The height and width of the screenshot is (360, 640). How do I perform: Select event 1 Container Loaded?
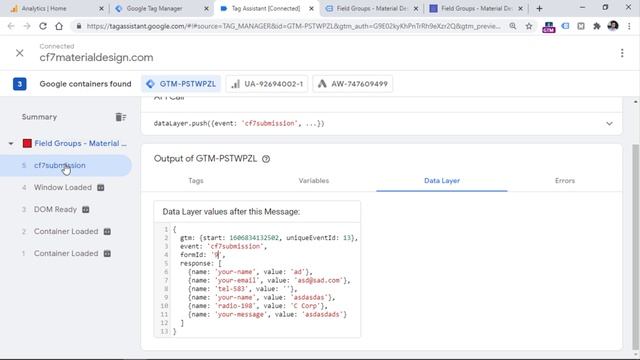(x=66, y=253)
